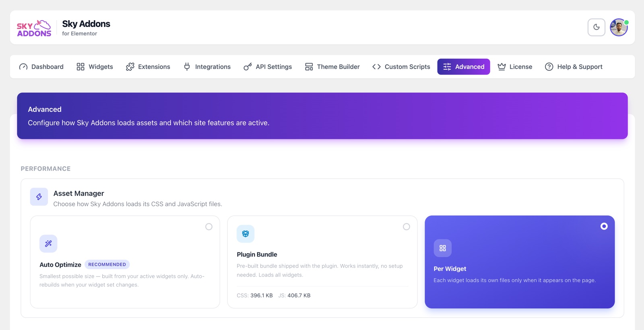Select the Auto Optimize radio button
This screenshot has width=644, height=330.
click(209, 227)
